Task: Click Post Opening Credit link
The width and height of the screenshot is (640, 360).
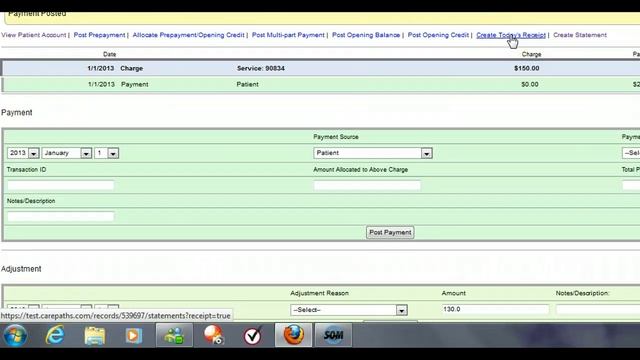Action: coord(438,35)
